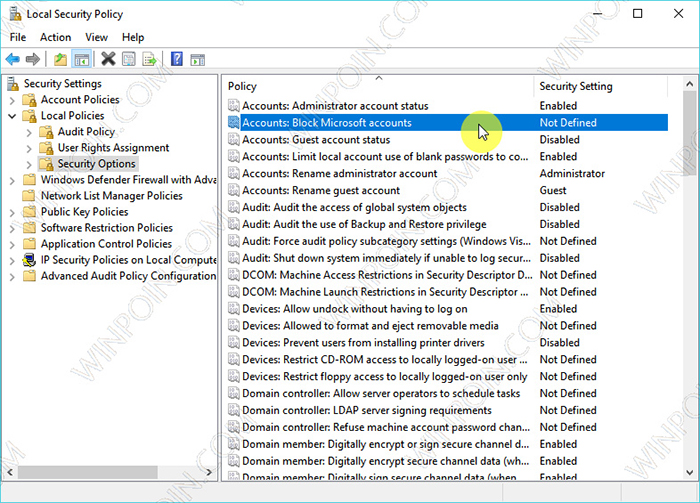
Task: Expand the Audit Policy node arrow
Action: 29,132
